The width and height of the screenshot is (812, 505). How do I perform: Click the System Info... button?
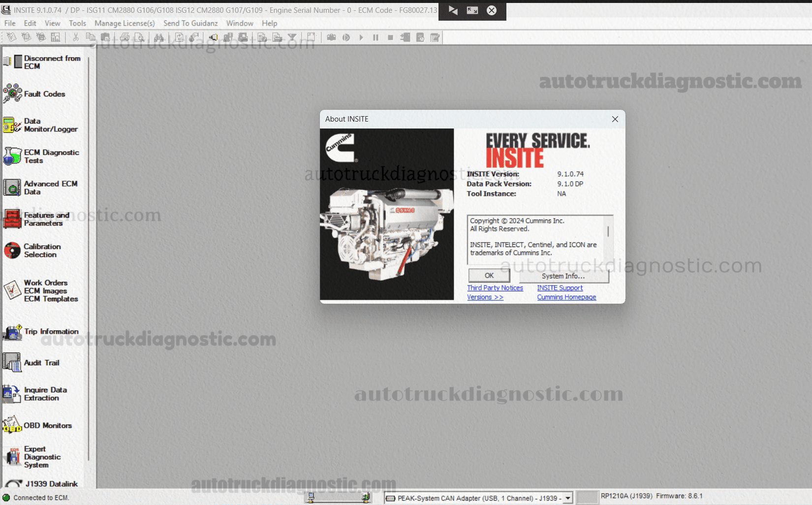tap(563, 276)
